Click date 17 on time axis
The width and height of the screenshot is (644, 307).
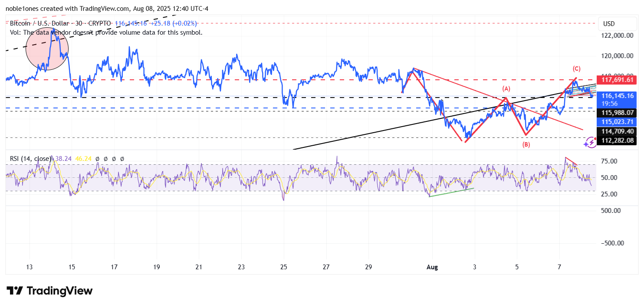pos(114,267)
